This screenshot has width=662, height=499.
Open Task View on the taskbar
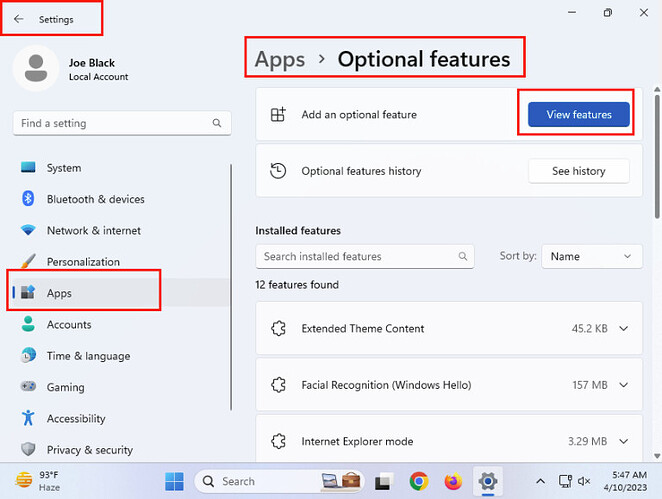coord(384,481)
